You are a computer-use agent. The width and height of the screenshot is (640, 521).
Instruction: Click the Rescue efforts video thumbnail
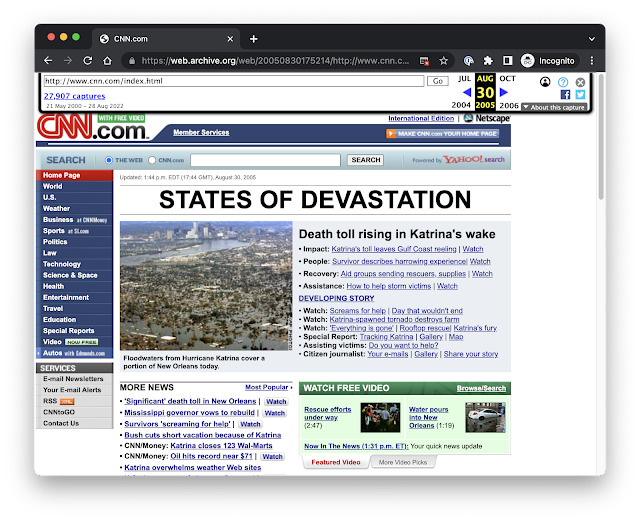380,417
